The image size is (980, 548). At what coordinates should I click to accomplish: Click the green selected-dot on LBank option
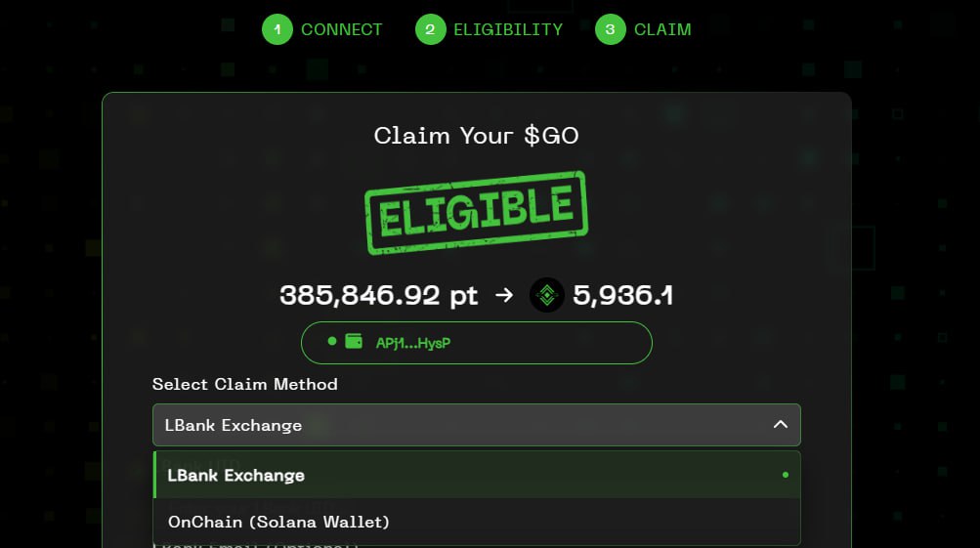pos(785,475)
